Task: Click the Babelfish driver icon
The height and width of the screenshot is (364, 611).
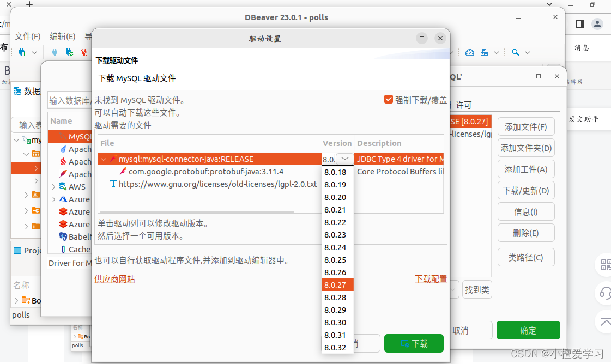Action: [x=63, y=236]
